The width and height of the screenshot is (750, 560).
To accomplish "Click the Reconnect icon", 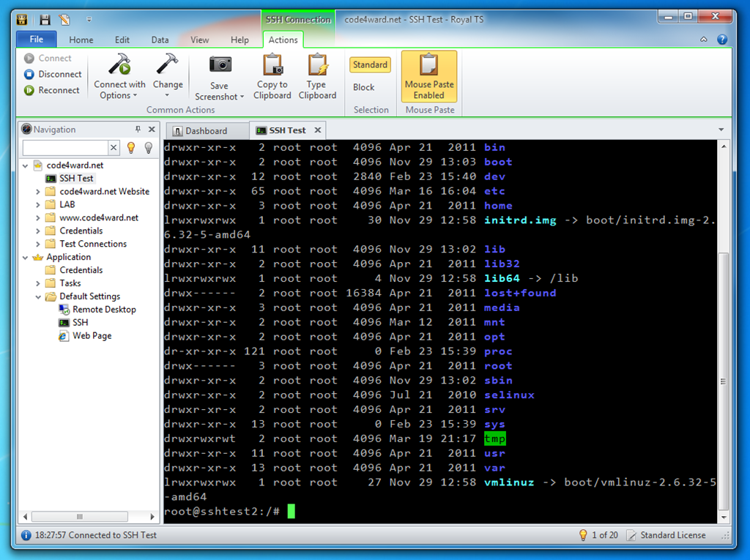I will pos(29,91).
